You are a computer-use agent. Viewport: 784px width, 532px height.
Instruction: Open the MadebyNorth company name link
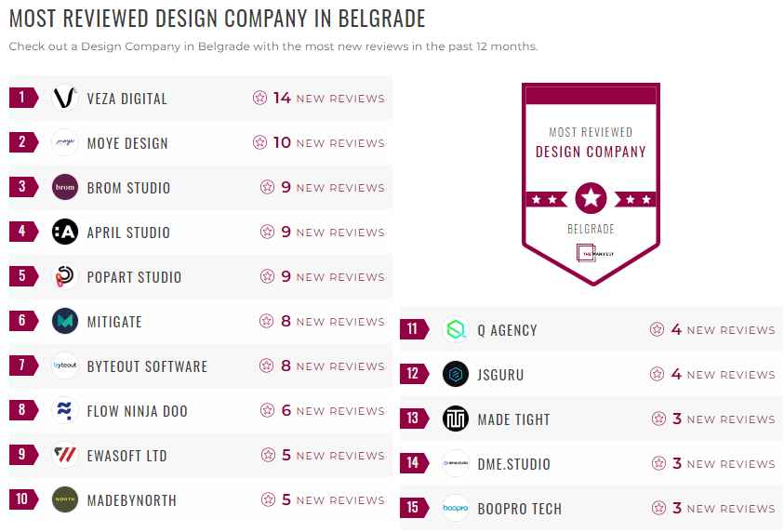pyautogui.click(x=131, y=500)
